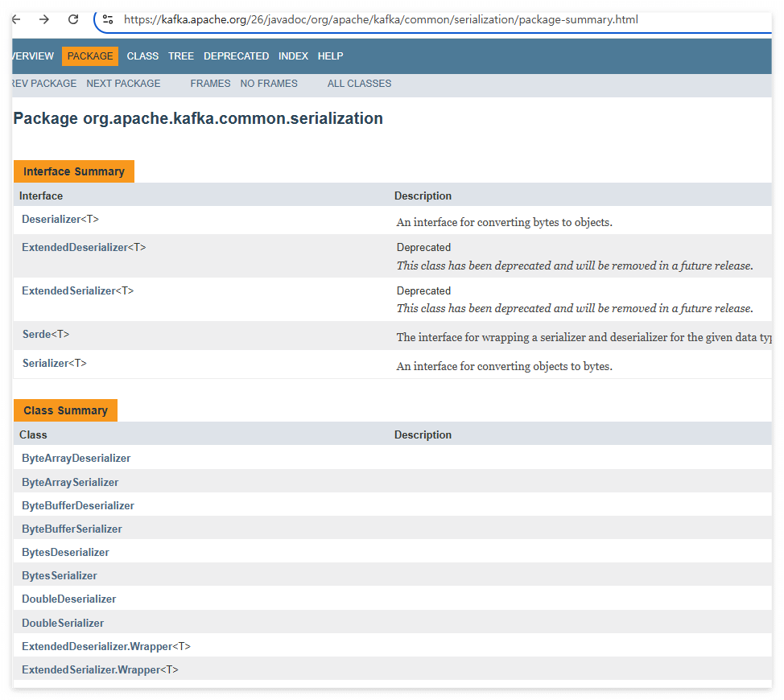This screenshot has width=784, height=700.
Task: Open the ByteBufferDeserializer class link
Action: tap(78, 505)
